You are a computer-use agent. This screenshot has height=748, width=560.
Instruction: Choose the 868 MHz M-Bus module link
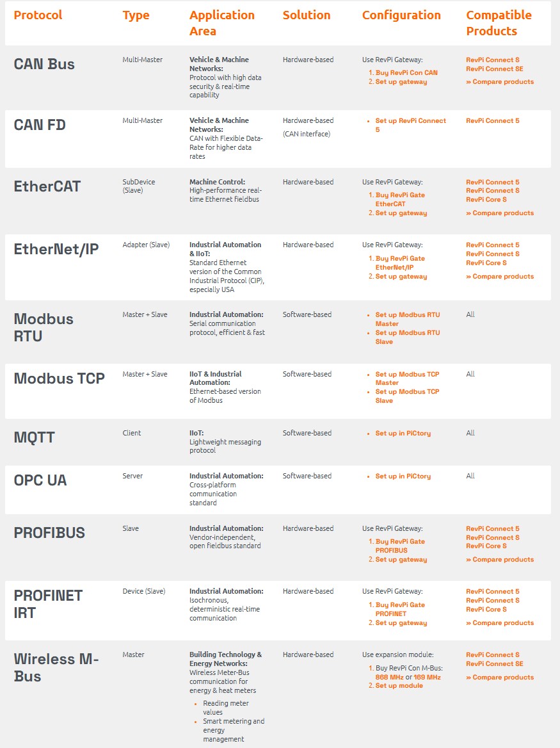[x=389, y=677]
